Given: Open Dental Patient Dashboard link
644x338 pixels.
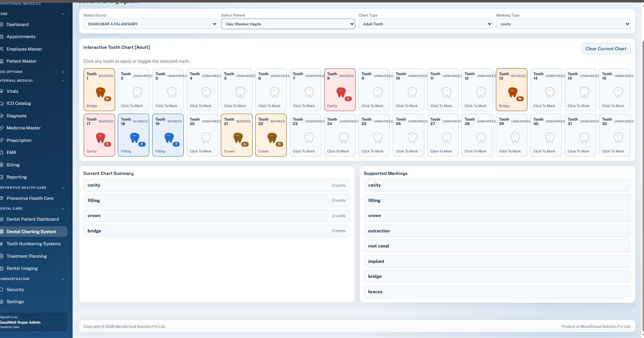Looking at the screenshot, I should point(33,219).
